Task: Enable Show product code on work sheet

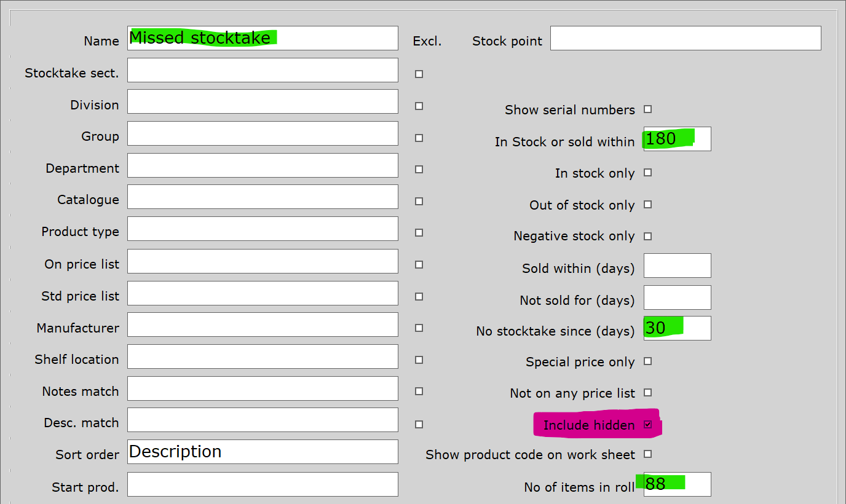Action: click(647, 454)
